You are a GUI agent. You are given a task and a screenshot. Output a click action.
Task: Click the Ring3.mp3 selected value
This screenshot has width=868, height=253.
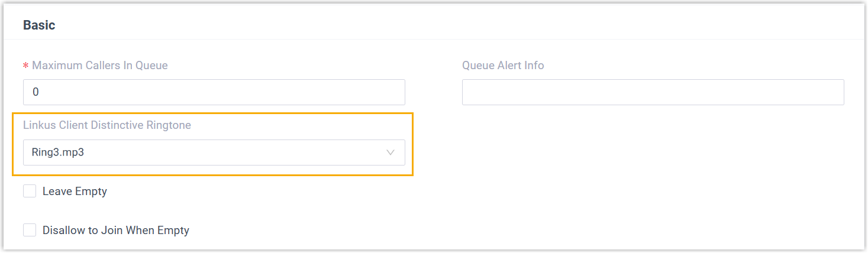click(58, 153)
